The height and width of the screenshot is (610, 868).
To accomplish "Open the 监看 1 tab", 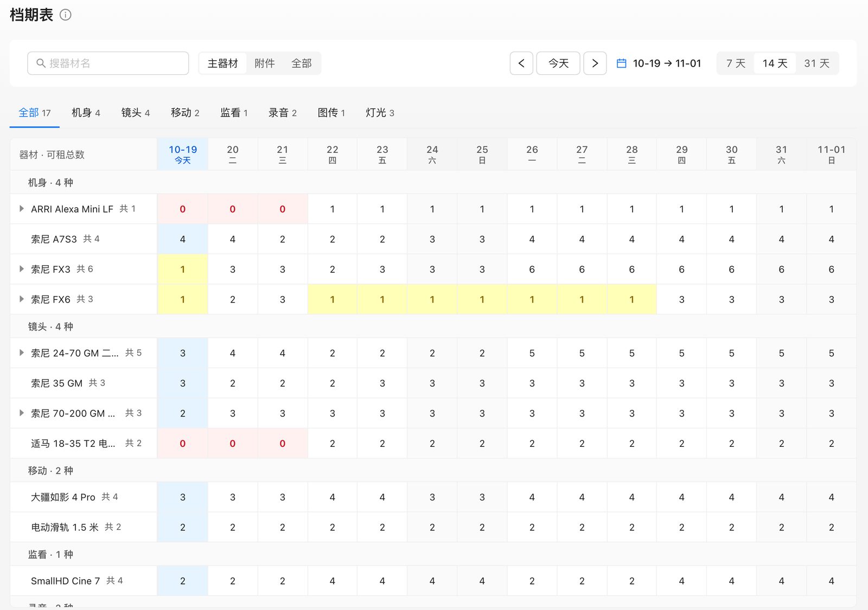I will coord(234,113).
